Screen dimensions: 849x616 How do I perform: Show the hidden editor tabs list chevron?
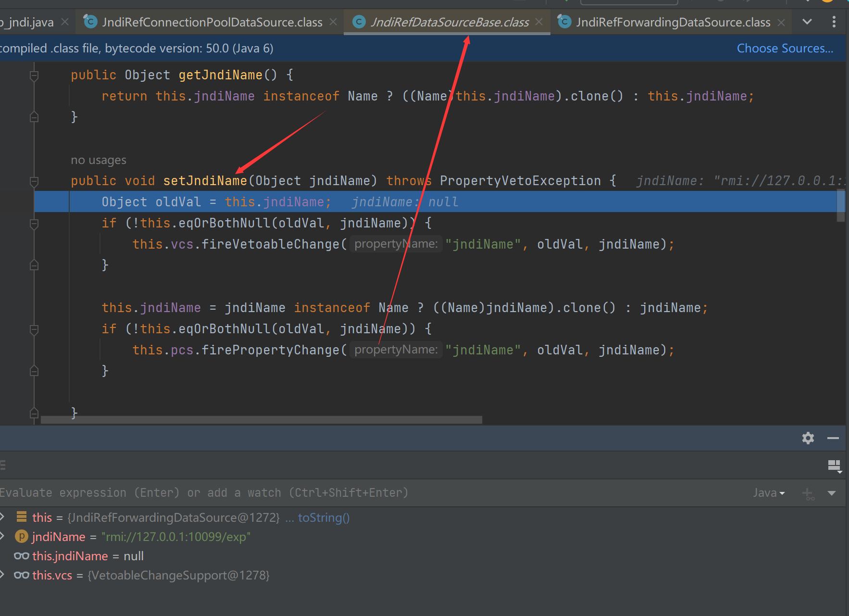click(x=807, y=22)
